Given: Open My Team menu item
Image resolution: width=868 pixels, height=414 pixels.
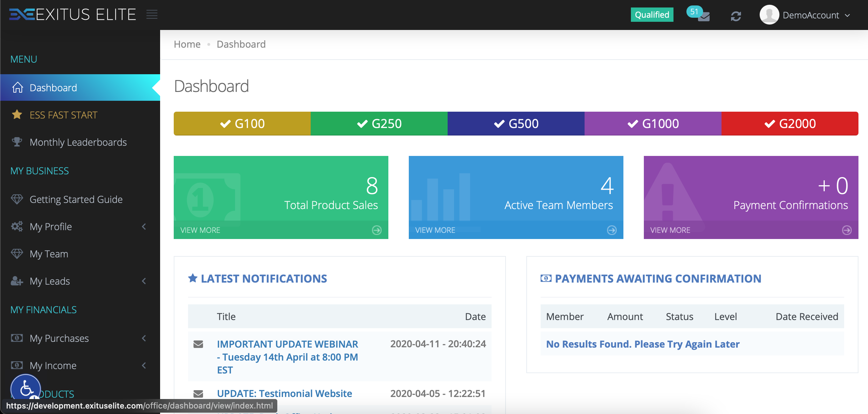Looking at the screenshot, I should (x=80, y=254).
